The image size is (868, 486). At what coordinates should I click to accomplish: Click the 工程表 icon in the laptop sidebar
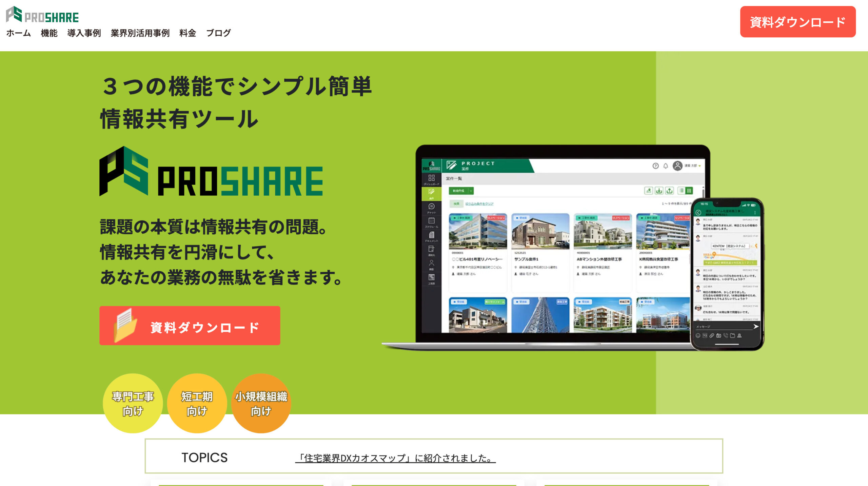431,279
